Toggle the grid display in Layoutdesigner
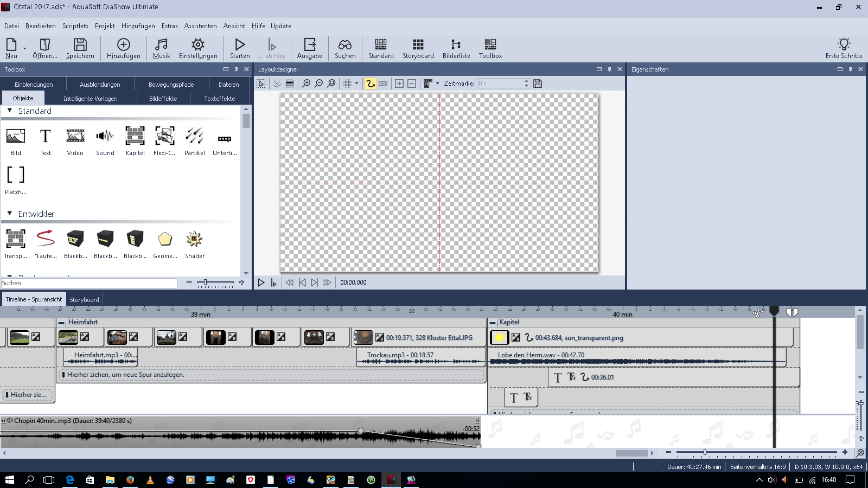 pos(347,84)
